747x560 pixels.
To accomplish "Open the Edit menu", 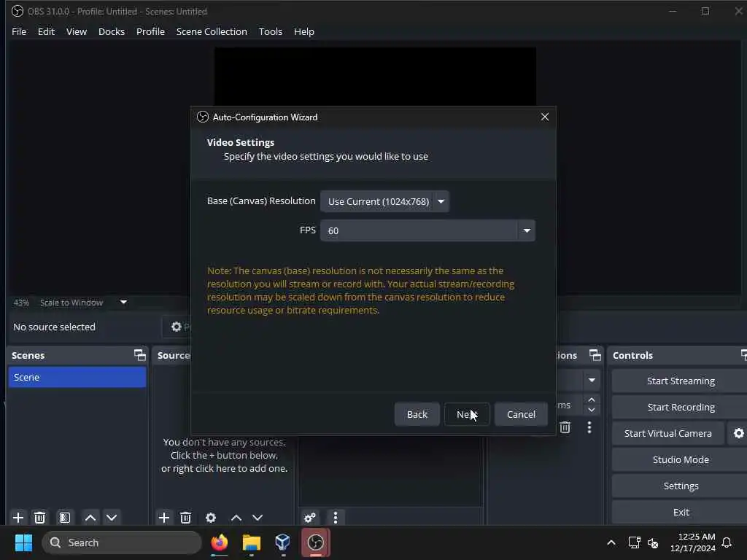I will [46, 31].
